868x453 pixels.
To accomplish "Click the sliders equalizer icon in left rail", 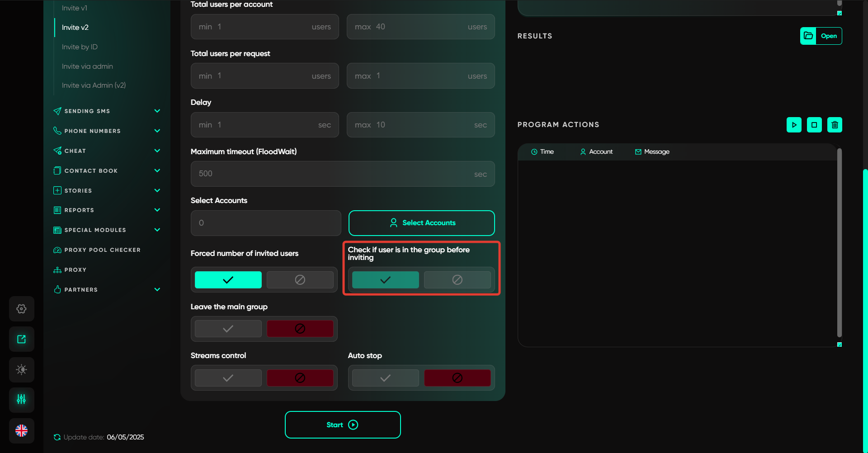I will coord(21,400).
